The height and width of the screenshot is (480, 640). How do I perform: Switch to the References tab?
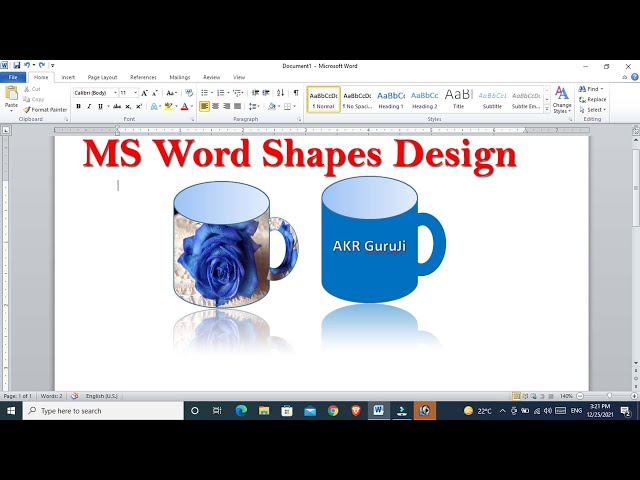(x=143, y=77)
